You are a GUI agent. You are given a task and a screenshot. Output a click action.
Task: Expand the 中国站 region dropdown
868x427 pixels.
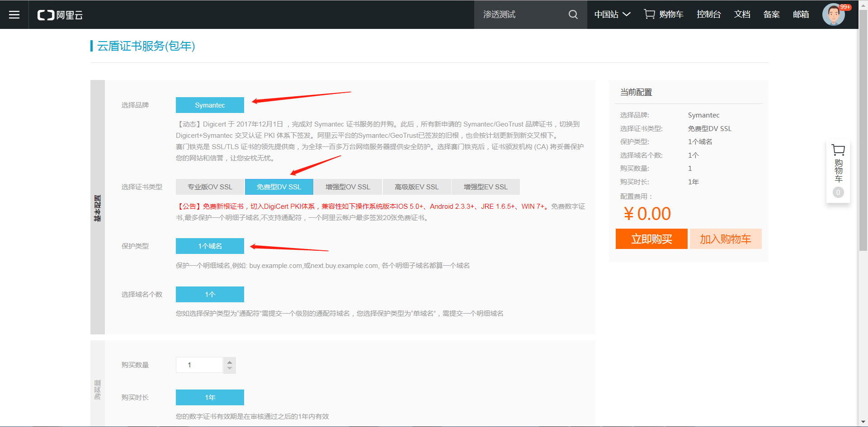(612, 14)
